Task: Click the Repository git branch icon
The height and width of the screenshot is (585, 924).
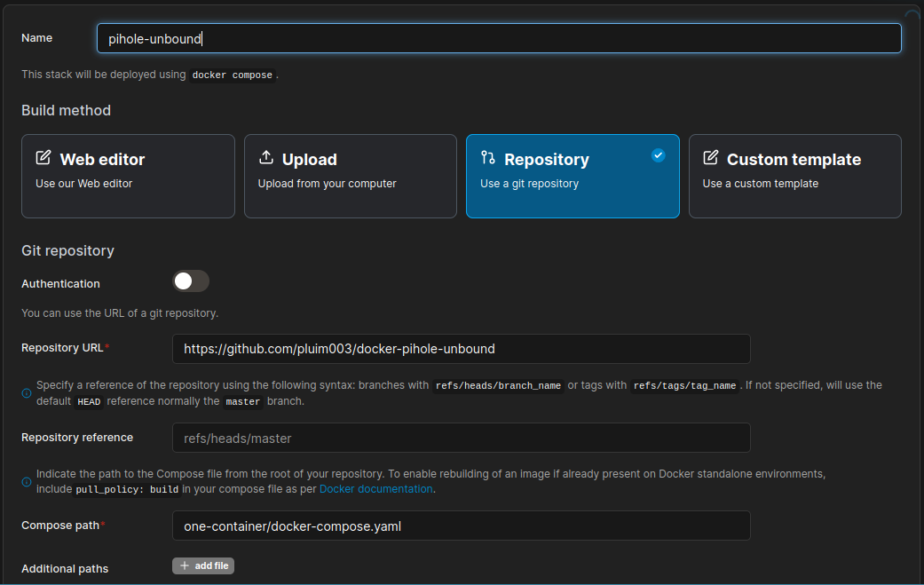Action: pyautogui.click(x=487, y=158)
